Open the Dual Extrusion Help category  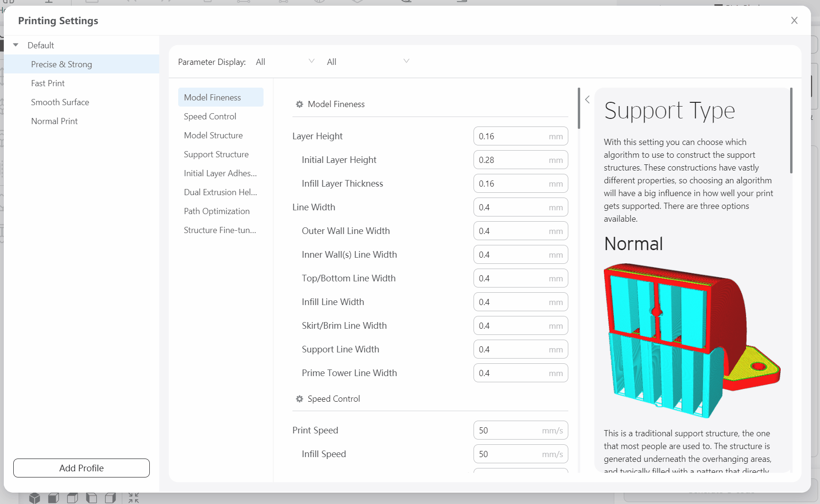coord(221,192)
